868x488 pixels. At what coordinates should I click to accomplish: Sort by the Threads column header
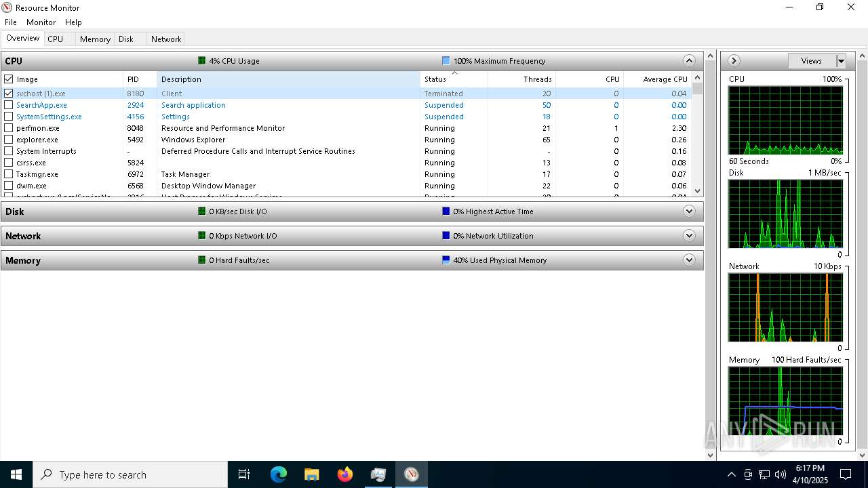click(521, 79)
